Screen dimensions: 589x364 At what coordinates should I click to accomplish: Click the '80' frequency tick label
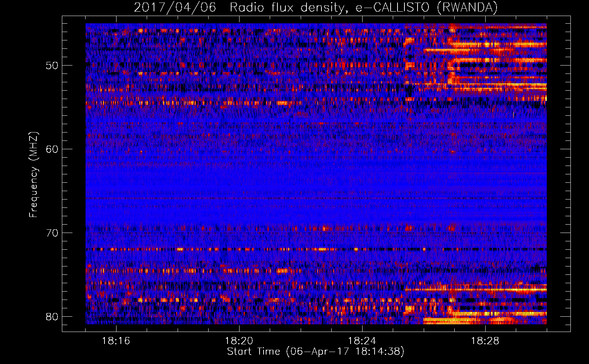(52, 316)
